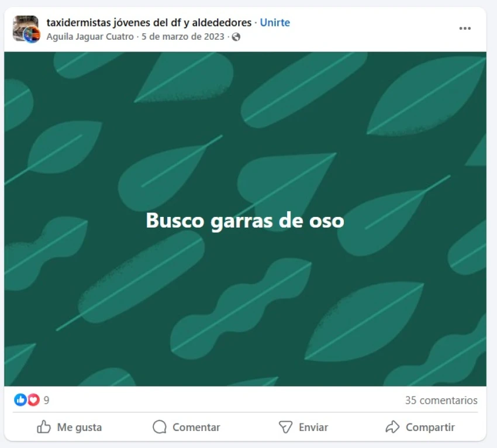The height and width of the screenshot is (448, 497).
Task: Open the three-dots post options menu
Action: click(x=465, y=29)
